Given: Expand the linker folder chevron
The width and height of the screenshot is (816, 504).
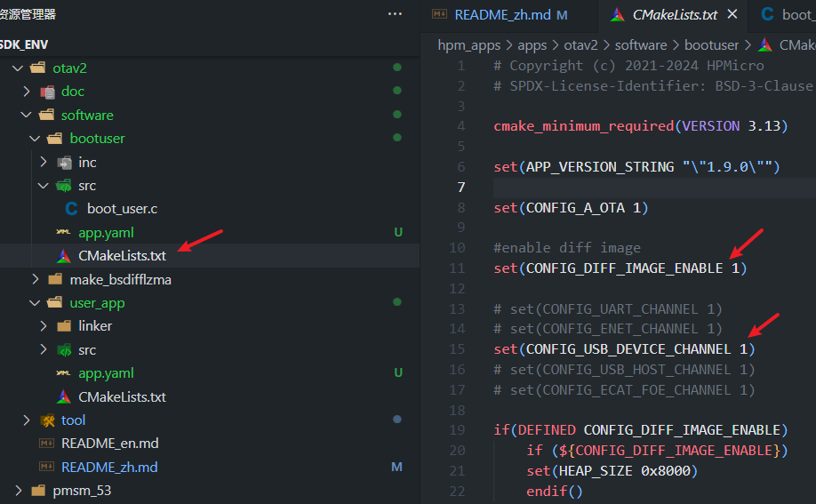Looking at the screenshot, I should (44, 326).
